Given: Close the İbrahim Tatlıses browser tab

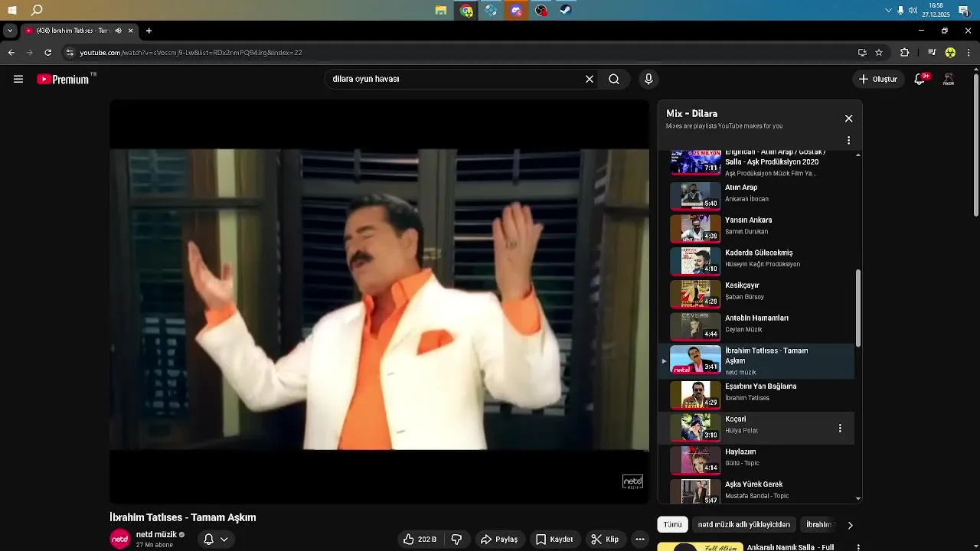Looking at the screenshot, I should coord(131,31).
